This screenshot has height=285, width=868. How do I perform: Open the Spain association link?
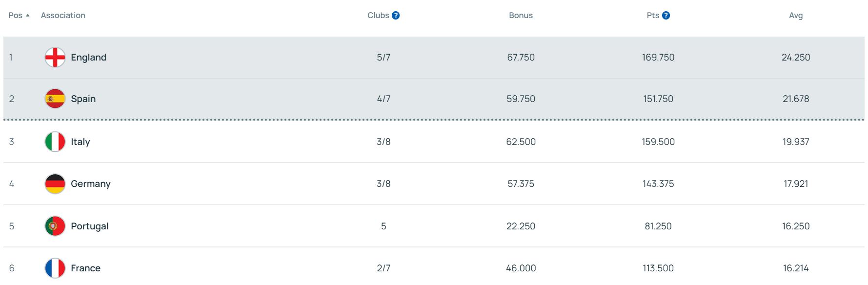click(x=83, y=99)
